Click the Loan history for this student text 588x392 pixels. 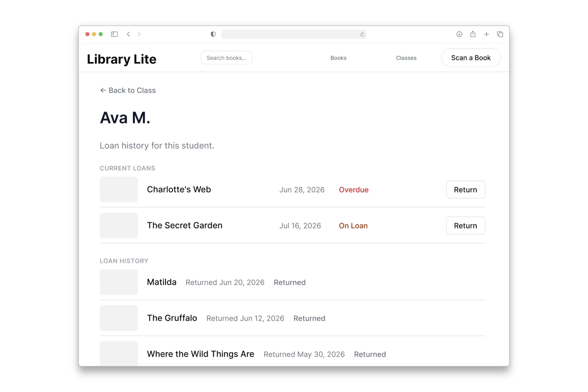click(157, 145)
